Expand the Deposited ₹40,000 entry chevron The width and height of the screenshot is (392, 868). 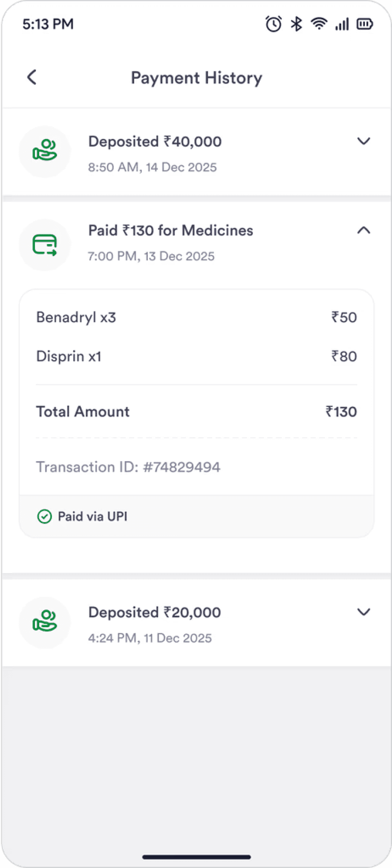[363, 141]
